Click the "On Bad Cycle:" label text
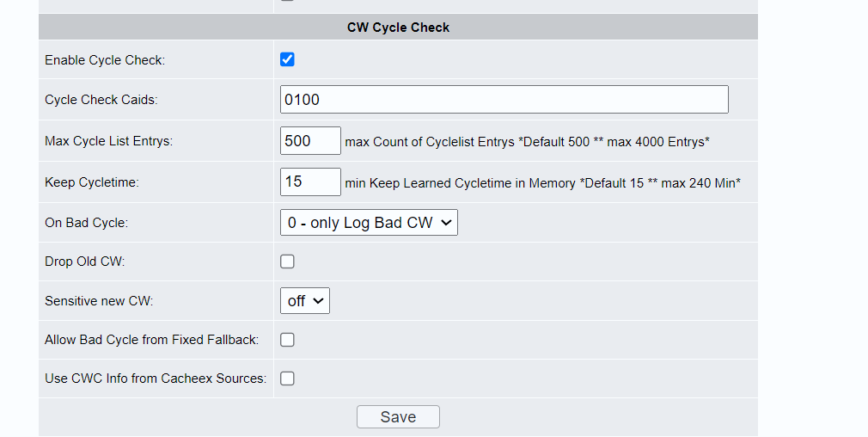This screenshot has width=868, height=437. point(86,223)
